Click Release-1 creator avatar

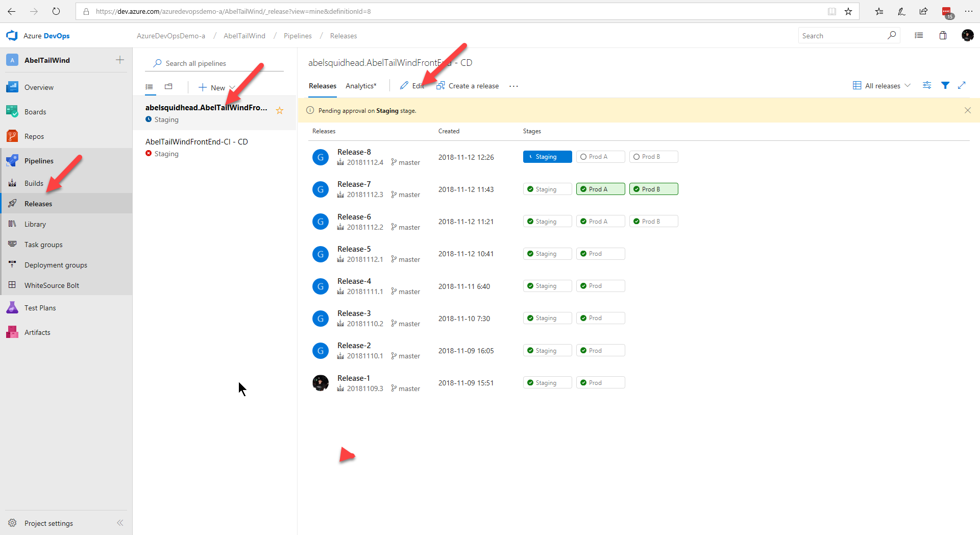click(x=321, y=383)
